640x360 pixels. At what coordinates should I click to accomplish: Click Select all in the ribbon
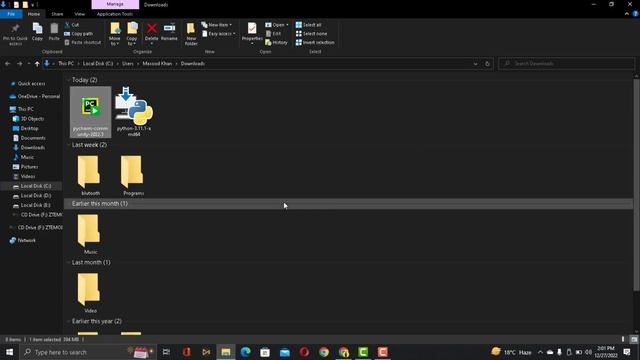point(308,25)
